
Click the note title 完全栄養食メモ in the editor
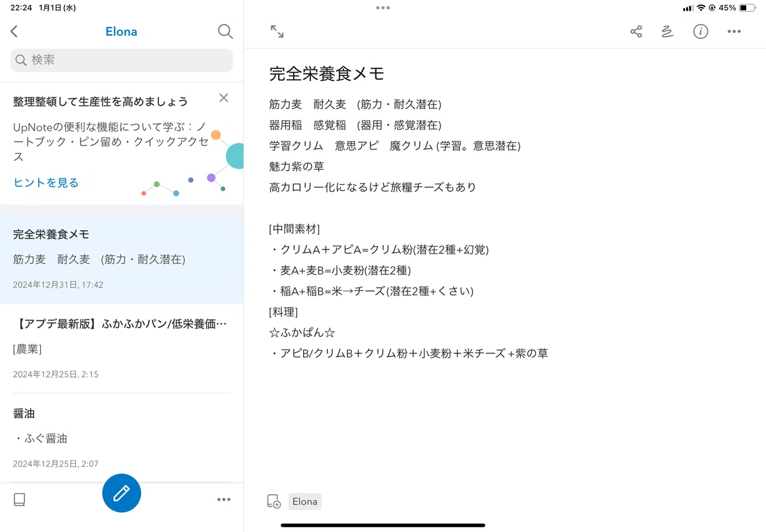tap(326, 73)
